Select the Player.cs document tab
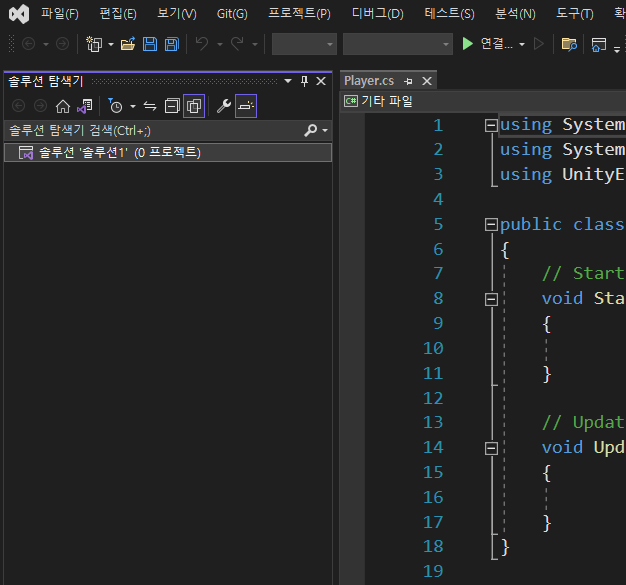 click(x=368, y=81)
